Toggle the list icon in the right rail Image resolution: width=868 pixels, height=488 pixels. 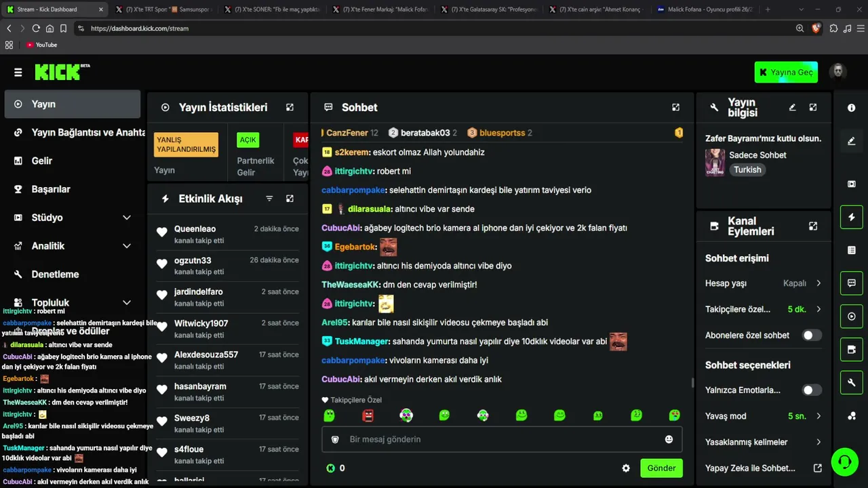point(852,250)
